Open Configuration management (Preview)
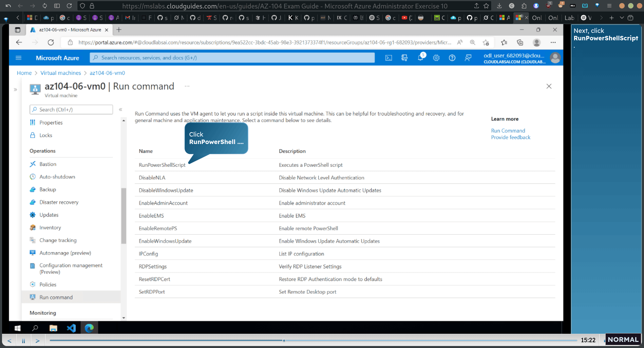 pos(71,269)
